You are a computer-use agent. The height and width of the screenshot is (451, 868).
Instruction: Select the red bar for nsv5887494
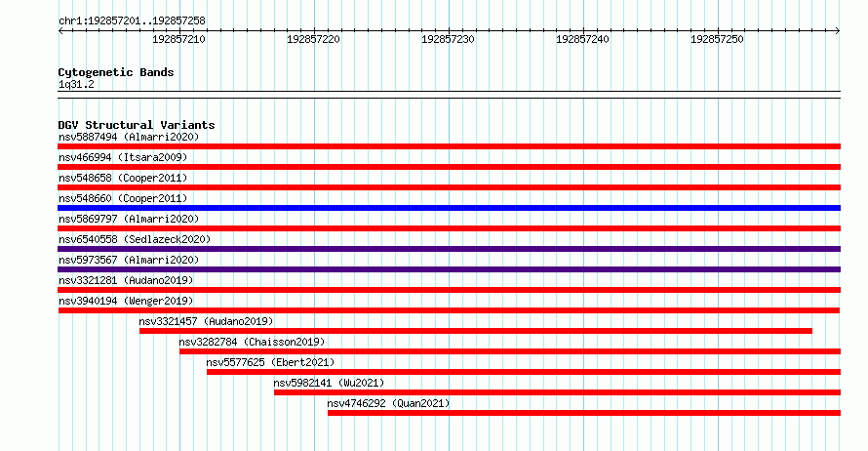[x=449, y=146]
